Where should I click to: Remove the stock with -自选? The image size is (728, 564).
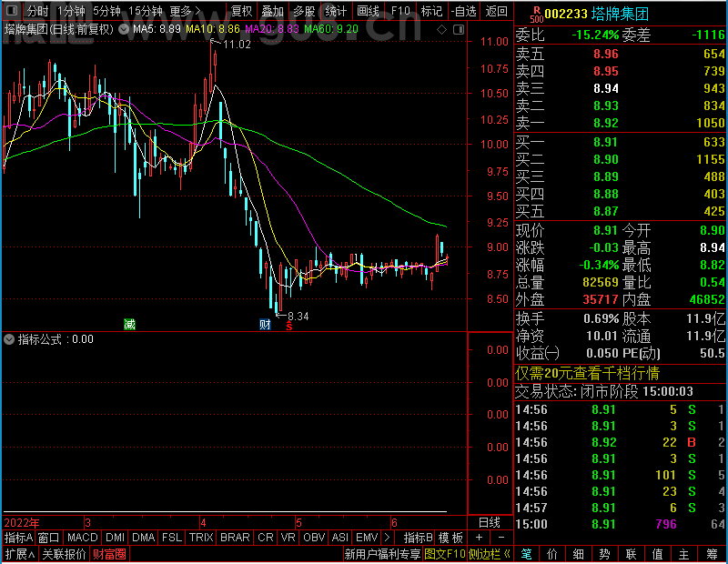coord(464,11)
